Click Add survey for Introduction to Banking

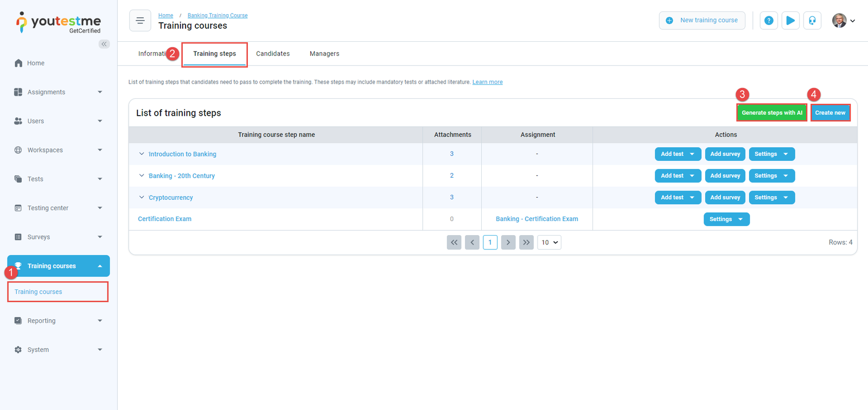point(725,154)
